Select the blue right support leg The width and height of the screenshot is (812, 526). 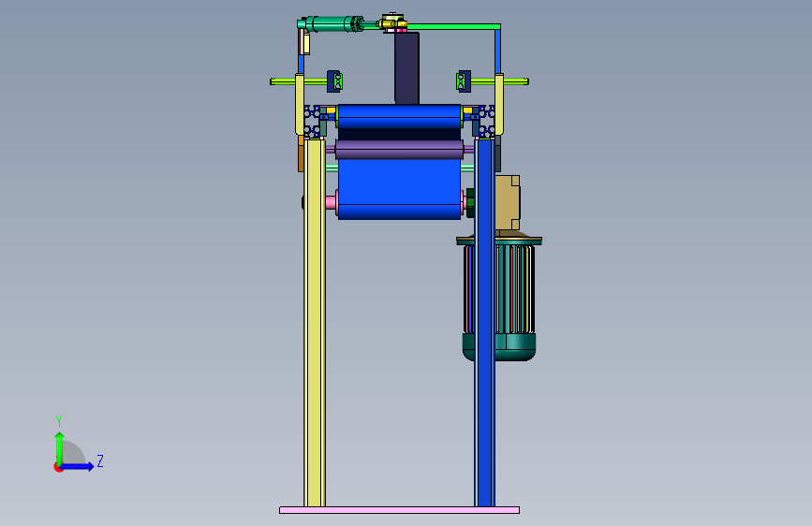click(x=485, y=323)
